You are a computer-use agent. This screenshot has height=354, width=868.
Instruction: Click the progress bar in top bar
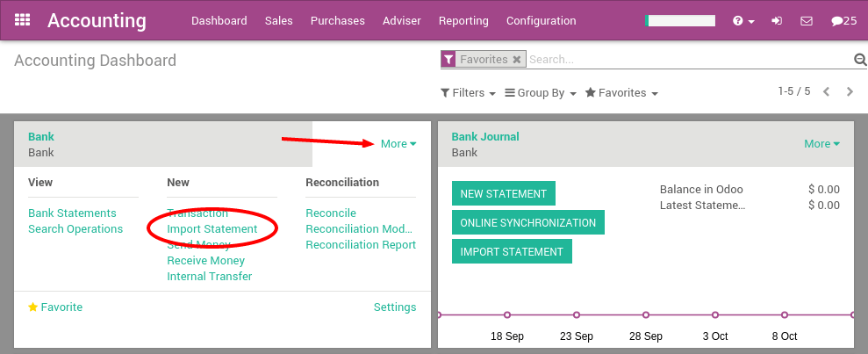tap(680, 20)
